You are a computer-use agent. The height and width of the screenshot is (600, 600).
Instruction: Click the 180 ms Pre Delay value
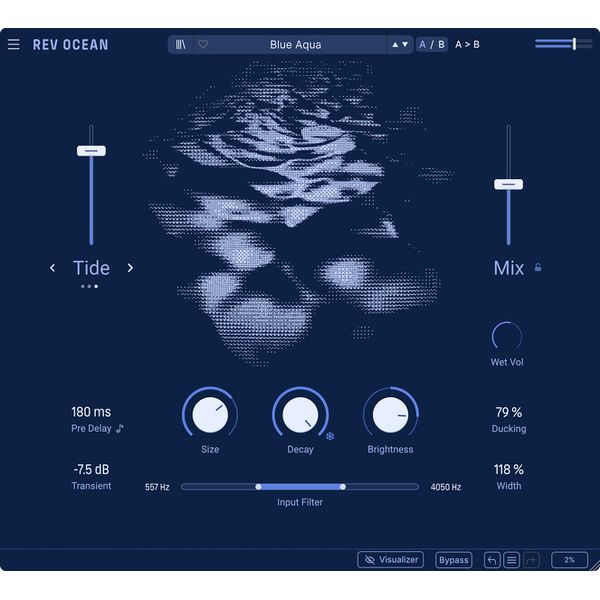[x=91, y=412]
